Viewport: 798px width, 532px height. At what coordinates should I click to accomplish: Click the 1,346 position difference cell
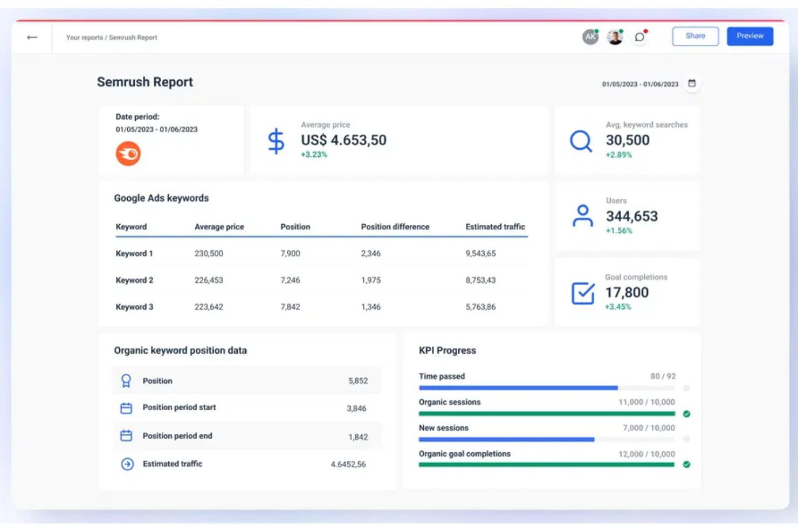pyautogui.click(x=371, y=307)
